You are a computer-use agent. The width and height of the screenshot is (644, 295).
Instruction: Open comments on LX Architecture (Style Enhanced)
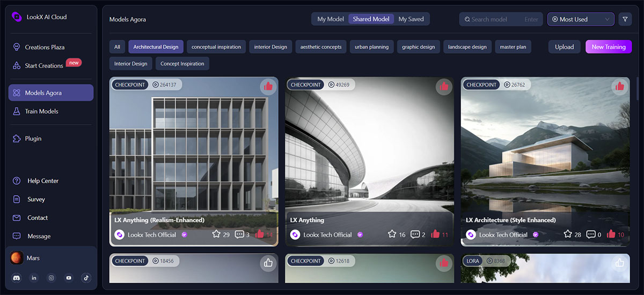point(591,234)
